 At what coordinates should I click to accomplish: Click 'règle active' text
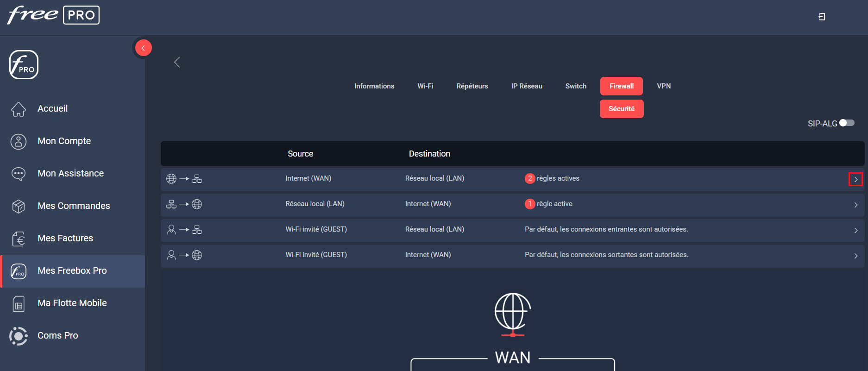[554, 204]
